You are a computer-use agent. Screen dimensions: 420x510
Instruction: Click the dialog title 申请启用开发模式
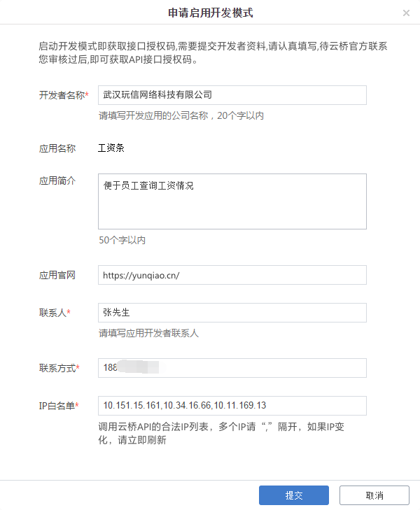click(x=209, y=13)
